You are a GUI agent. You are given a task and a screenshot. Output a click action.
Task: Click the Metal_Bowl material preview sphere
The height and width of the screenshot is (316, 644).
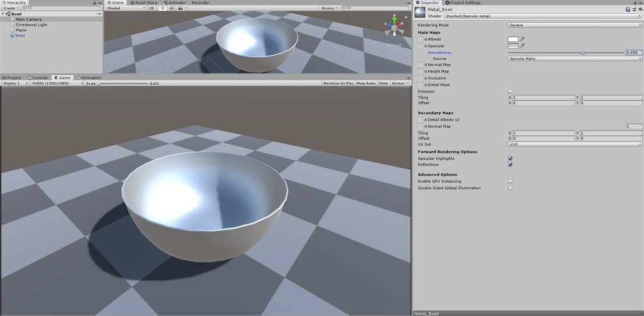tap(420, 13)
